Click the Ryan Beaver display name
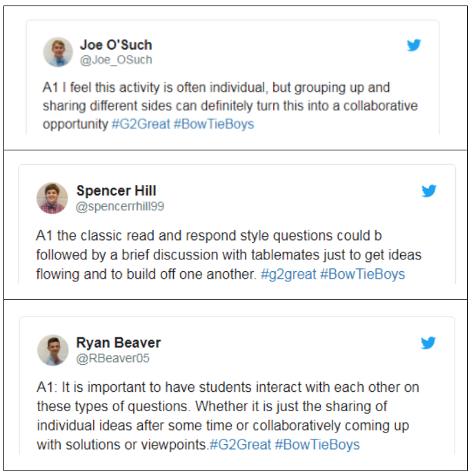This screenshot has width=476, height=476. 119,343
